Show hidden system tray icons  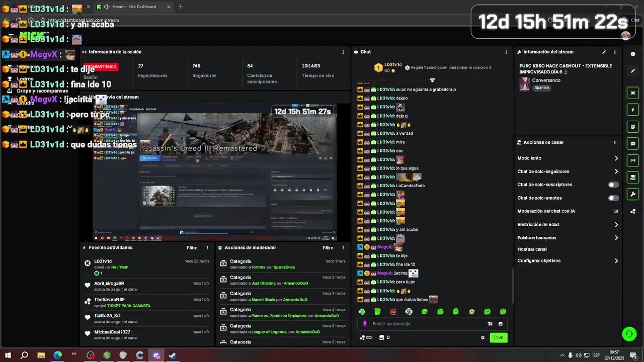562,355
